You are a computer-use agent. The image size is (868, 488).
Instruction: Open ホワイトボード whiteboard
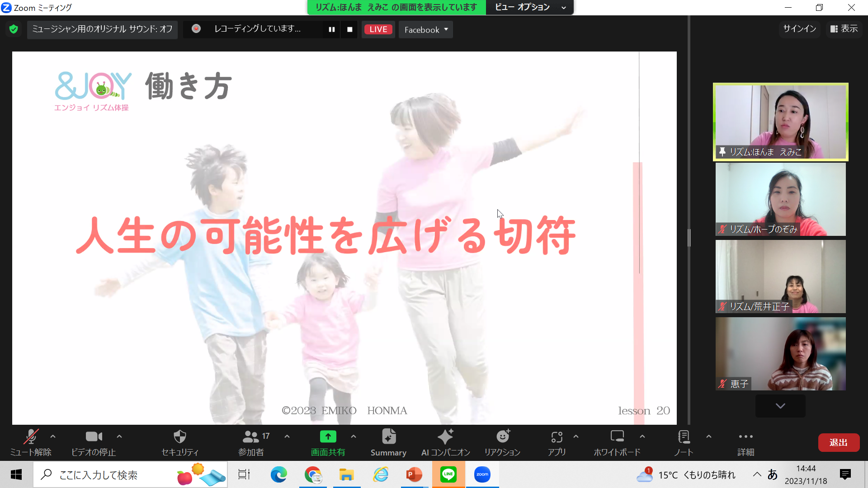click(x=617, y=443)
